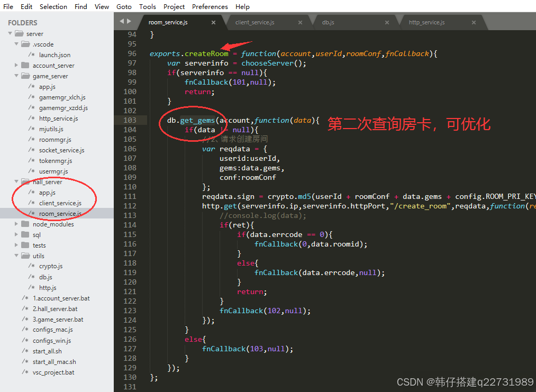Close the db.js tab

click(x=387, y=23)
